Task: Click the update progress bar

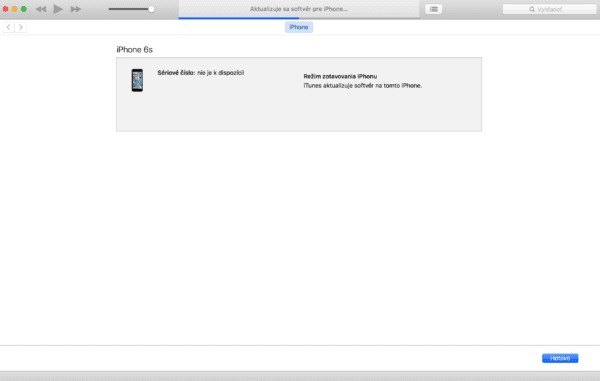Action: 299,18
